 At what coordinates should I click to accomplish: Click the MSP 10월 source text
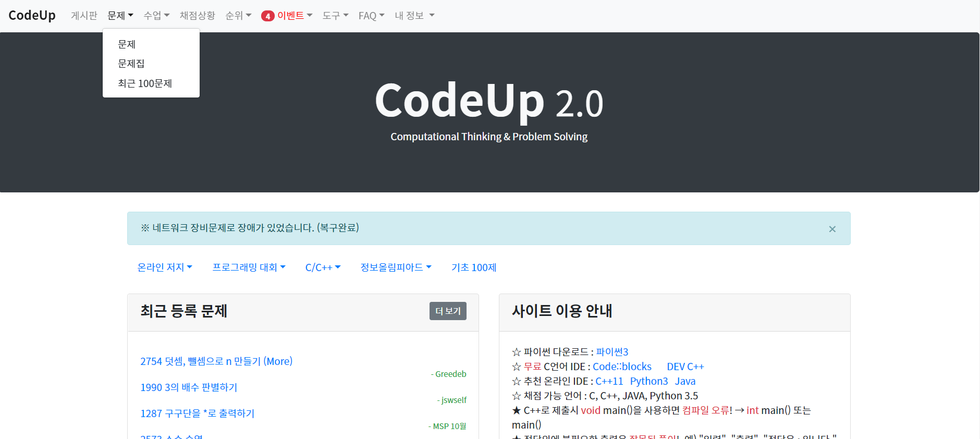click(447, 426)
